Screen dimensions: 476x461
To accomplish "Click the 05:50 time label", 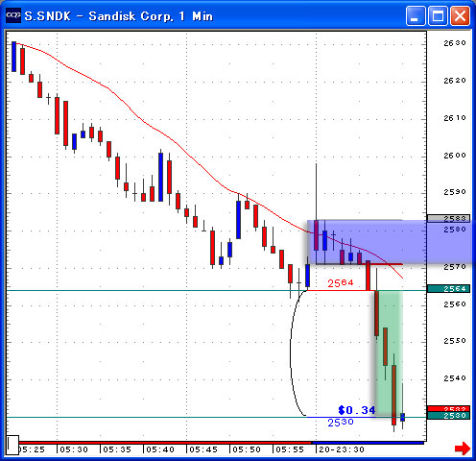I will pos(247,449).
